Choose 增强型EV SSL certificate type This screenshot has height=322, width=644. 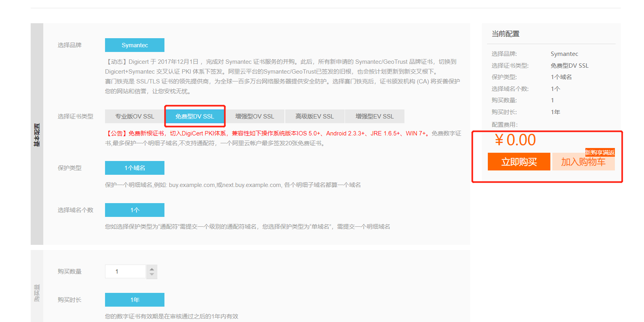pos(375,117)
